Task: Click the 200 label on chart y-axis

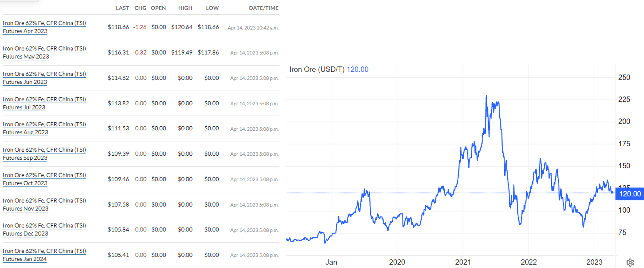Action: tap(624, 122)
